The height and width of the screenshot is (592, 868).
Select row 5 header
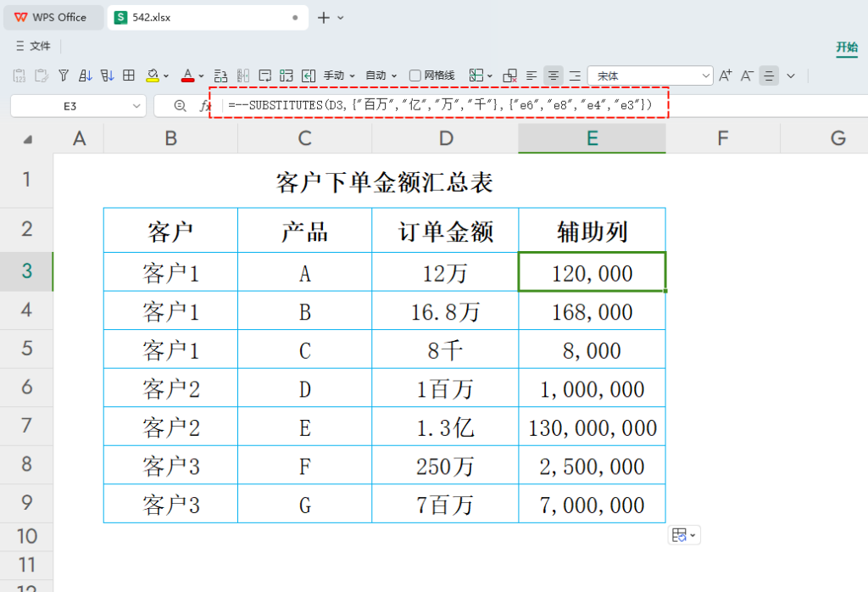tap(26, 349)
